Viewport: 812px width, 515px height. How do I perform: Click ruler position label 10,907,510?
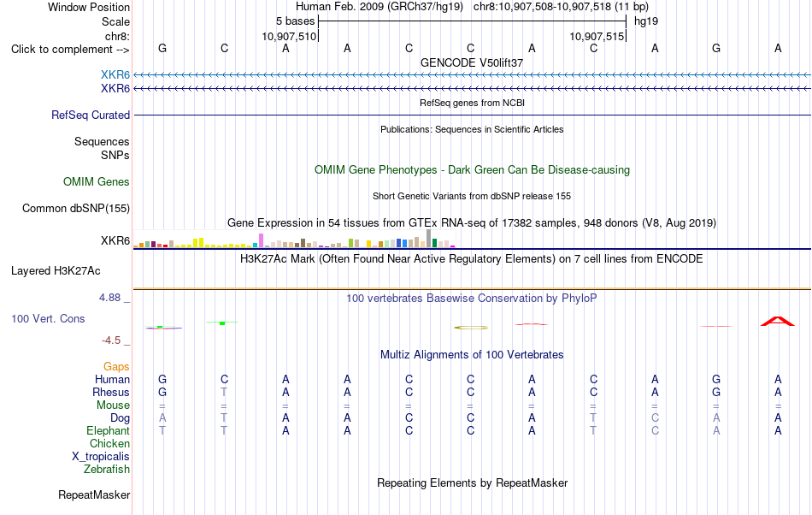click(289, 36)
